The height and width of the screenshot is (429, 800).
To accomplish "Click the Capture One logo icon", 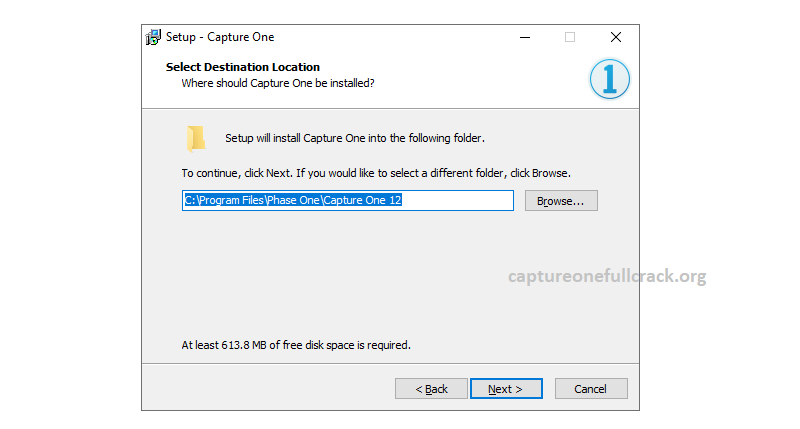I will (x=609, y=79).
